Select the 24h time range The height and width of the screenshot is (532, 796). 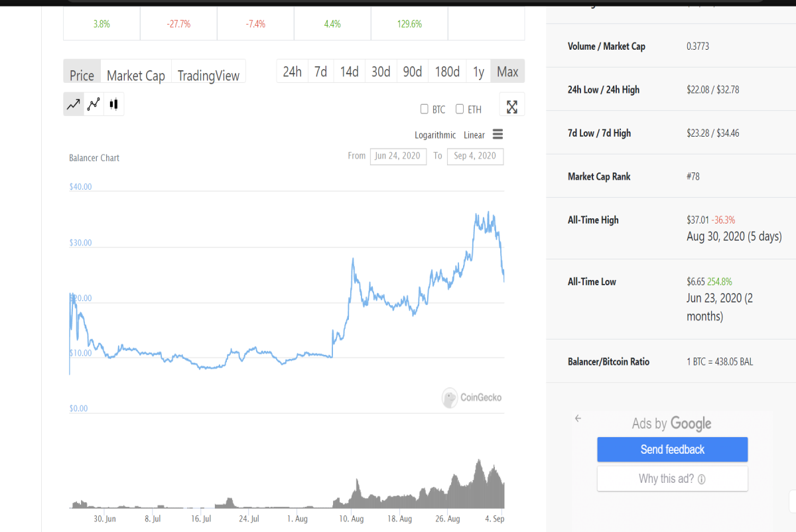pyautogui.click(x=292, y=72)
